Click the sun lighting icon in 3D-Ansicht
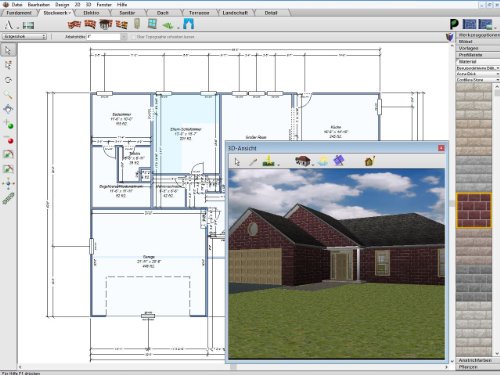The height and width of the screenshot is (375, 500). pos(322,162)
